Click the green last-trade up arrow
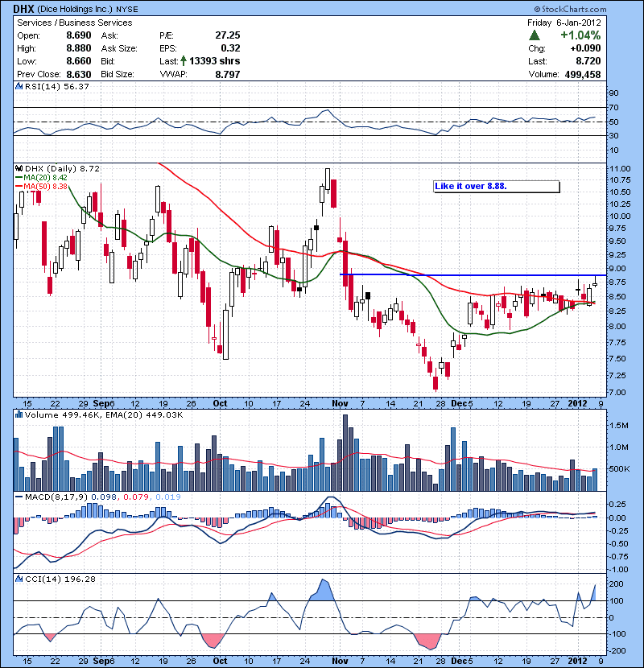The height and width of the screenshot is (668, 644). 184,61
